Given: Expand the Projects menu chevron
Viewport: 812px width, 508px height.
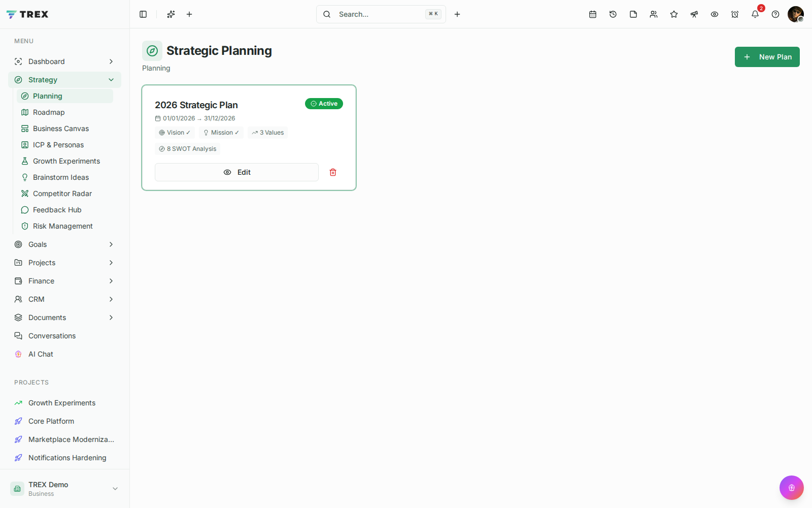Looking at the screenshot, I should click(111, 263).
